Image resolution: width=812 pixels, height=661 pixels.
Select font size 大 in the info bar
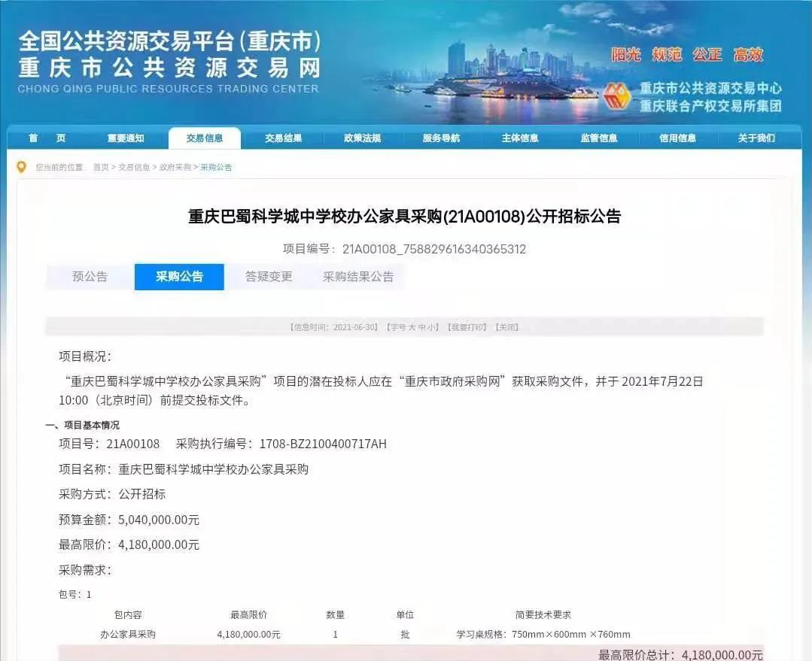[x=412, y=327]
